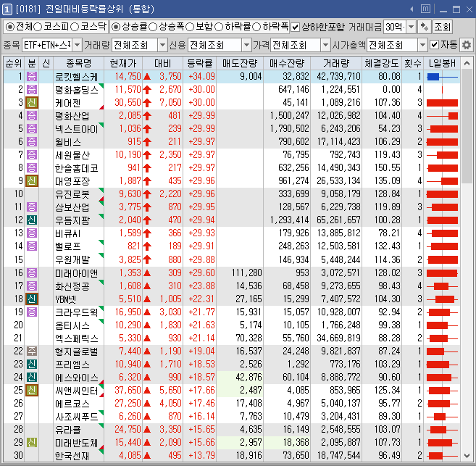Sort by 체결강도 column header
The width and height of the screenshot is (476, 466).
(382, 63)
